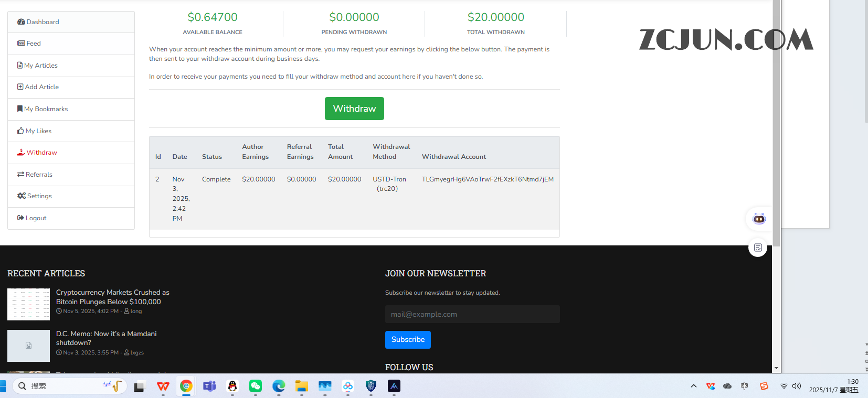Click the blue Subscribe button

pos(408,340)
